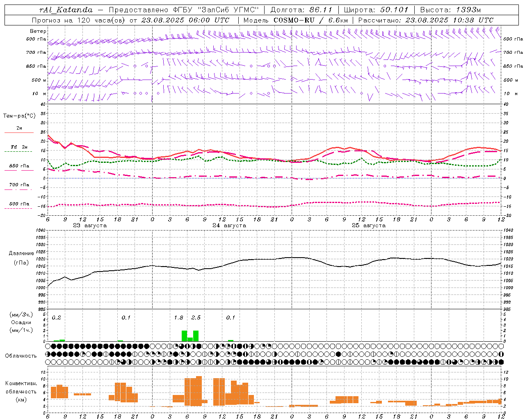Click the "500 м" wind level label on left
The image size is (525, 420).
[x=39, y=80]
